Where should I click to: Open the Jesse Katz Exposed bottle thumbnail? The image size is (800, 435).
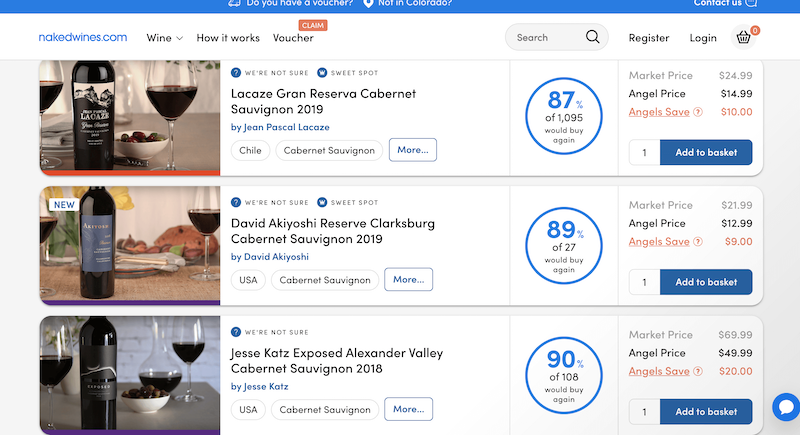click(x=130, y=375)
